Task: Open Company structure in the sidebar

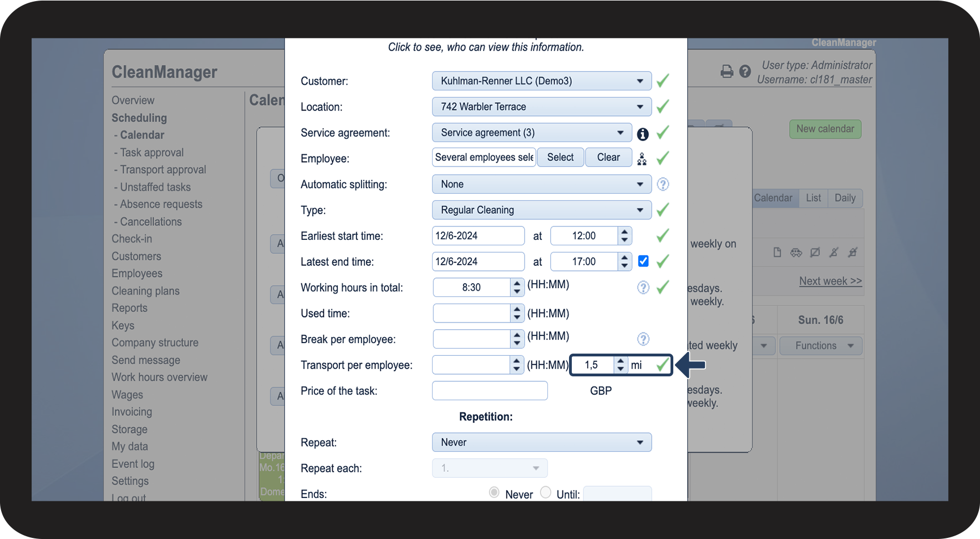Action: (155, 342)
